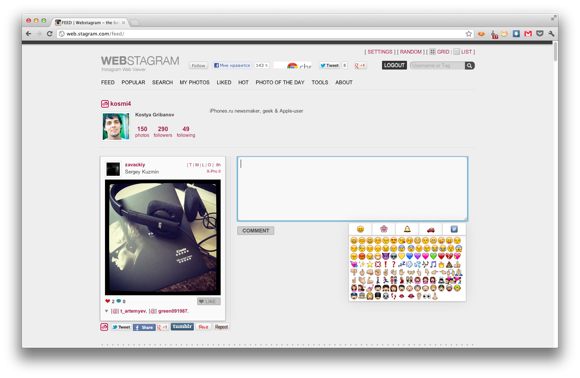Insert the red question mark emoji
Screen dimensions: 580x378
pyautogui.click(x=394, y=264)
